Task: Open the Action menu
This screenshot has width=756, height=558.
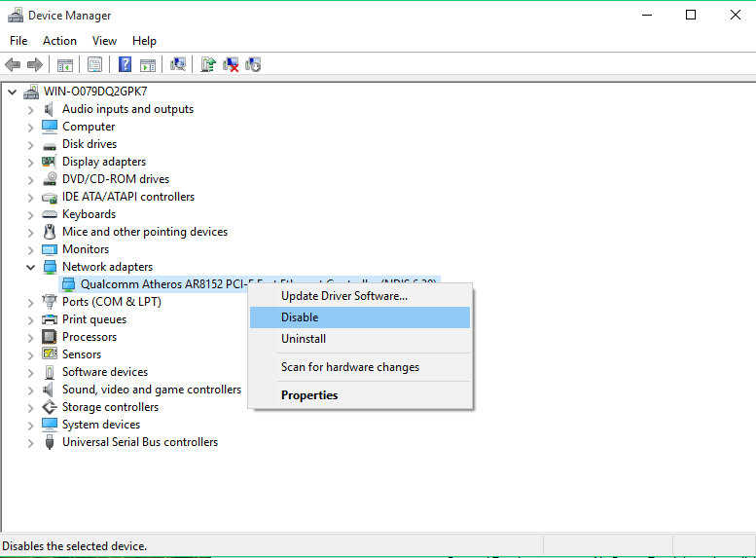Action: tap(59, 41)
